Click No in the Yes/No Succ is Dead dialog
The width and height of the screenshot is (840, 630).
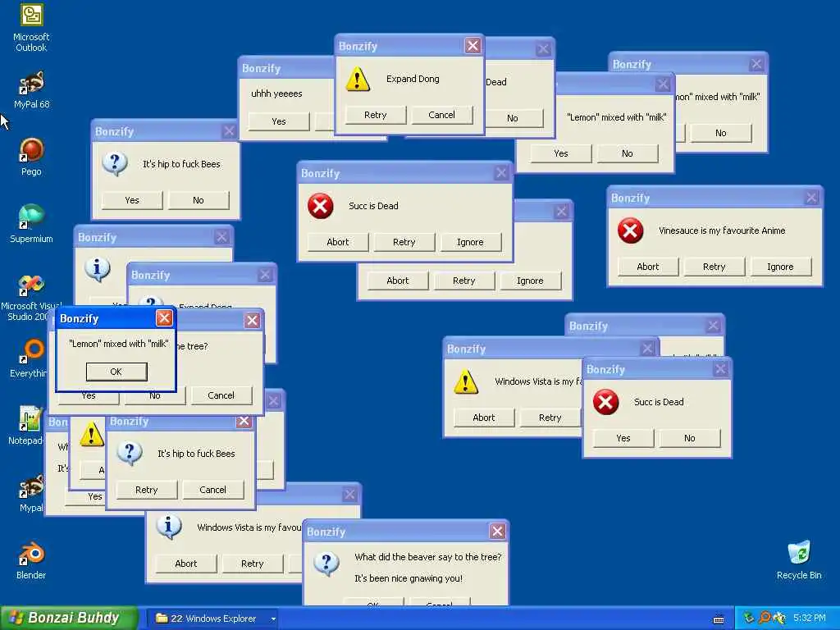689,438
